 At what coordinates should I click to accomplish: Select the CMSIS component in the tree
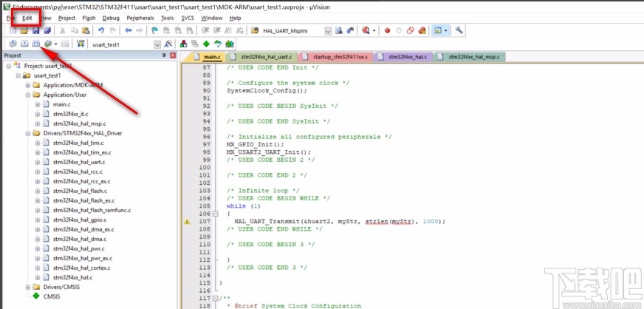pyautogui.click(x=52, y=296)
